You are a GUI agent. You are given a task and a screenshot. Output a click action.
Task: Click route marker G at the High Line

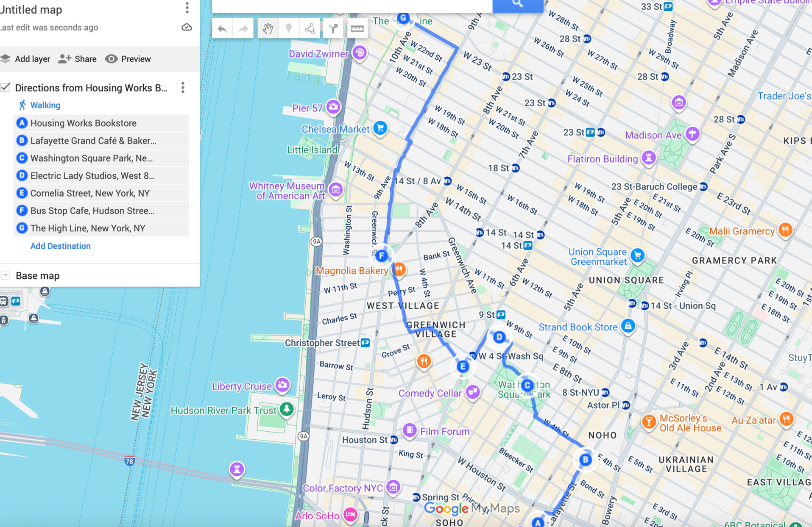click(403, 18)
